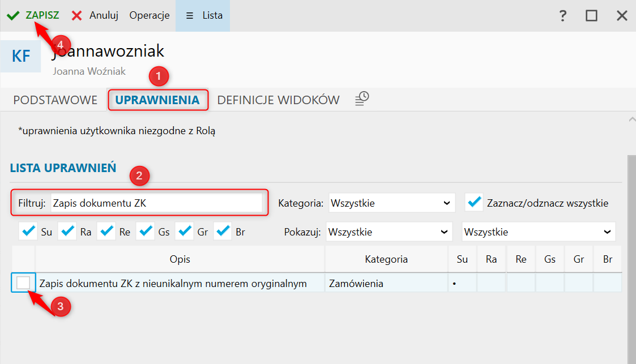The width and height of the screenshot is (636, 364).
Task: Click the help question mark icon
Action: click(562, 16)
